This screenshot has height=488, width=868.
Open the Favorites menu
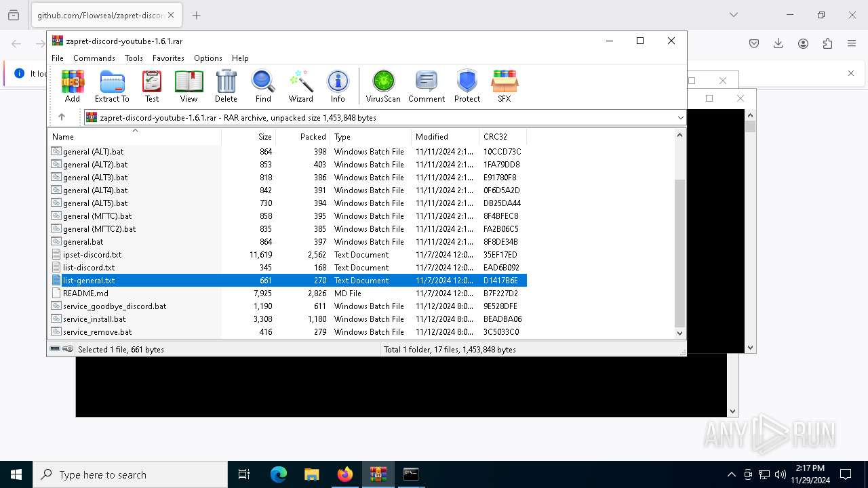(x=168, y=58)
